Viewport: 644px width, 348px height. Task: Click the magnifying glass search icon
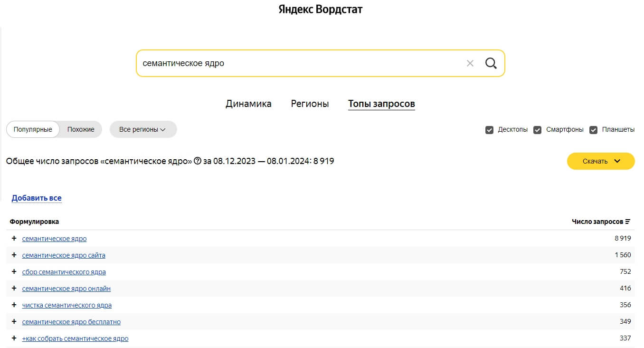491,63
